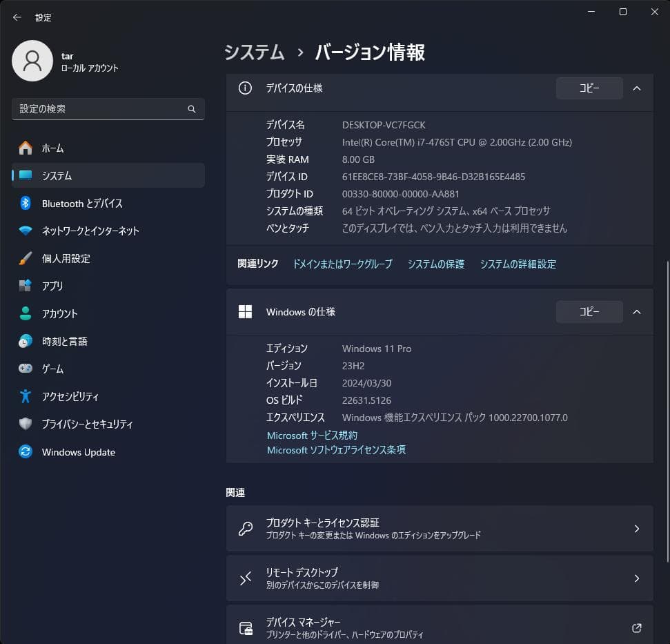
Task: Collapse the デバイスの仕様 section
Action: point(636,88)
